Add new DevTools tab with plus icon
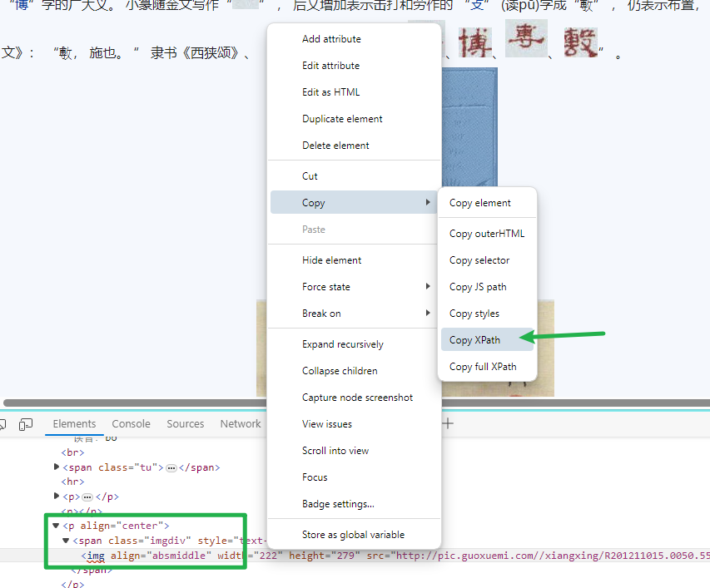This screenshot has width=710, height=588. click(x=447, y=424)
